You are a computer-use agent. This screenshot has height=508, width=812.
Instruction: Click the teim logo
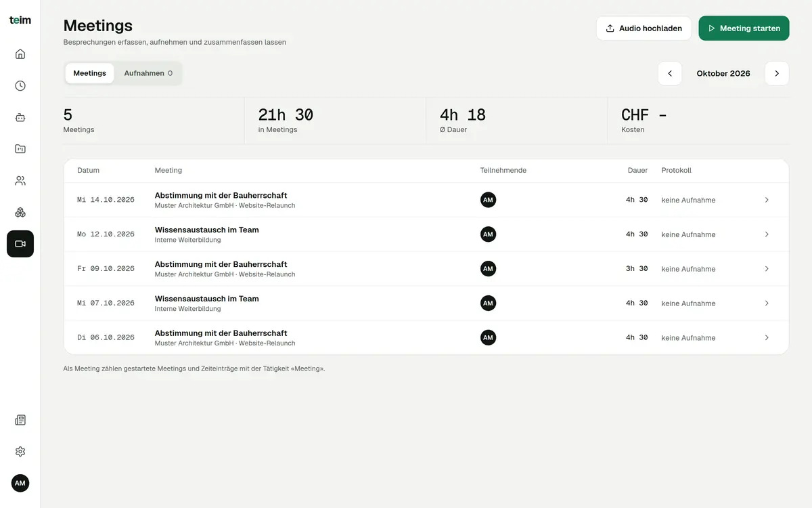20,20
